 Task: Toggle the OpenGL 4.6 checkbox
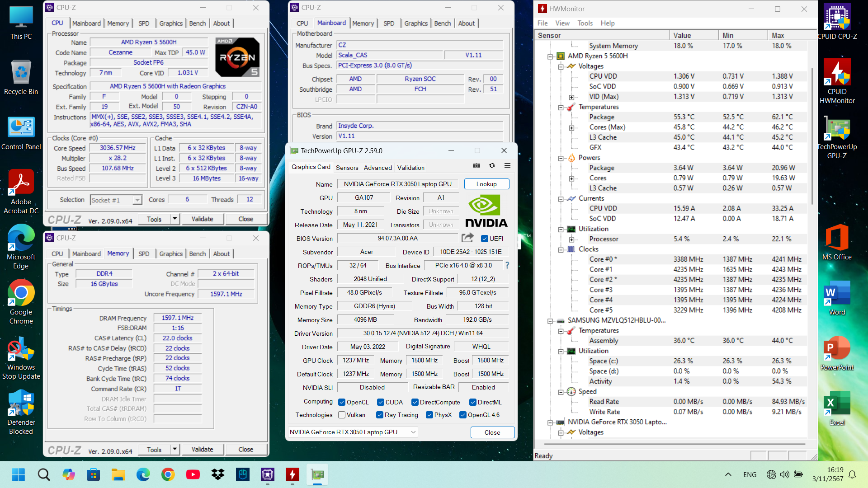pyautogui.click(x=463, y=415)
